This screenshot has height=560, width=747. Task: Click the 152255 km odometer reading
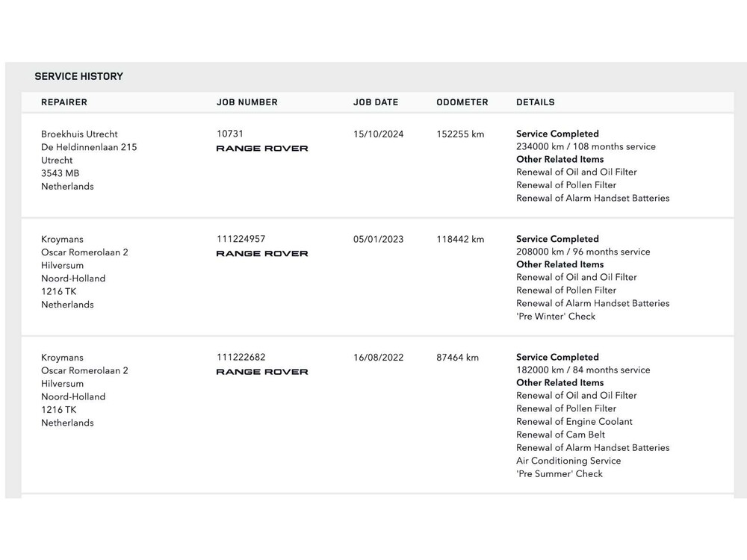(x=460, y=134)
